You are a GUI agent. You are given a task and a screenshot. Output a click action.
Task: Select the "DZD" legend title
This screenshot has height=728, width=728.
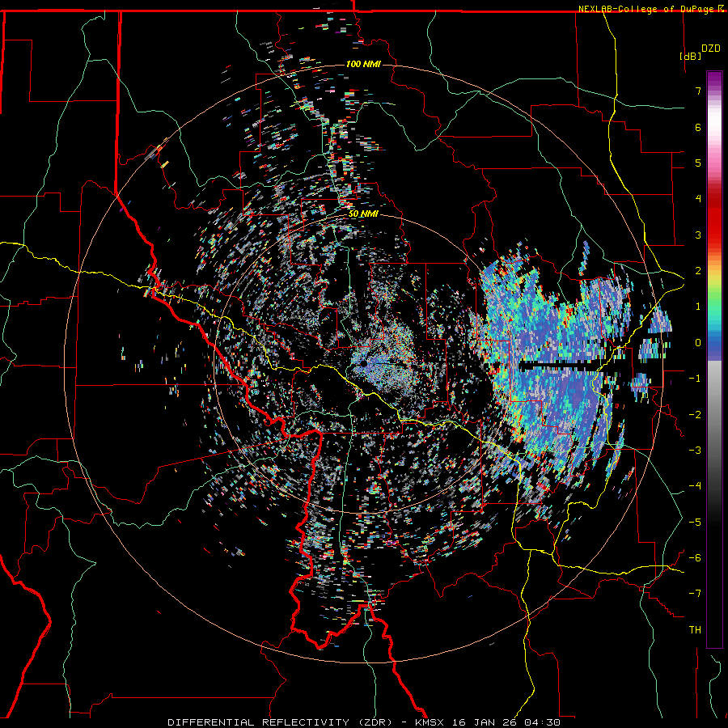[710, 49]
